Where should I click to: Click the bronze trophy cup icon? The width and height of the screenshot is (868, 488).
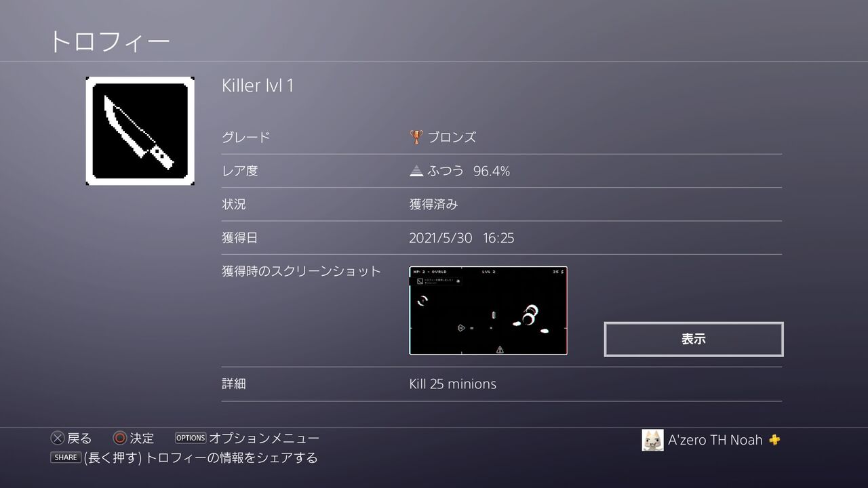pos(416,137)
